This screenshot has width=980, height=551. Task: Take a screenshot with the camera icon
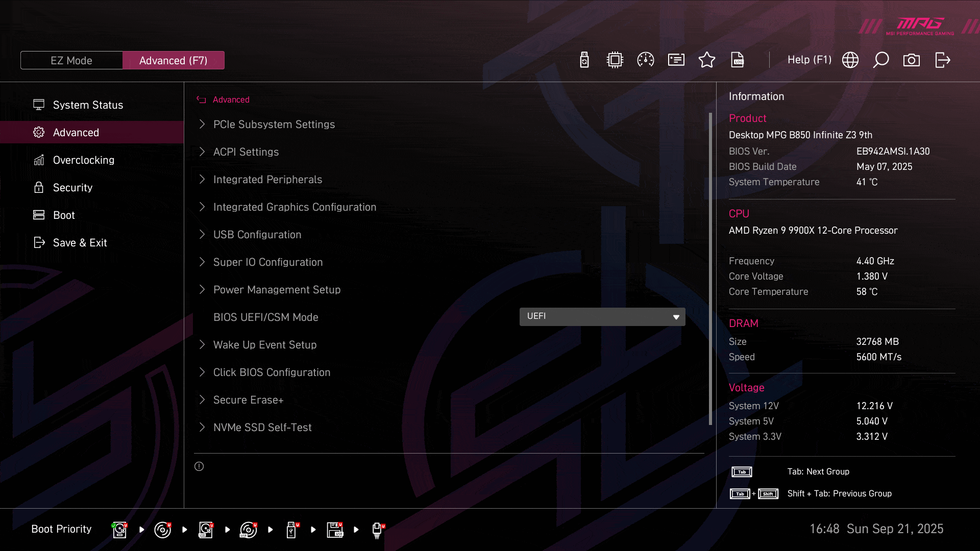(912, 60)
